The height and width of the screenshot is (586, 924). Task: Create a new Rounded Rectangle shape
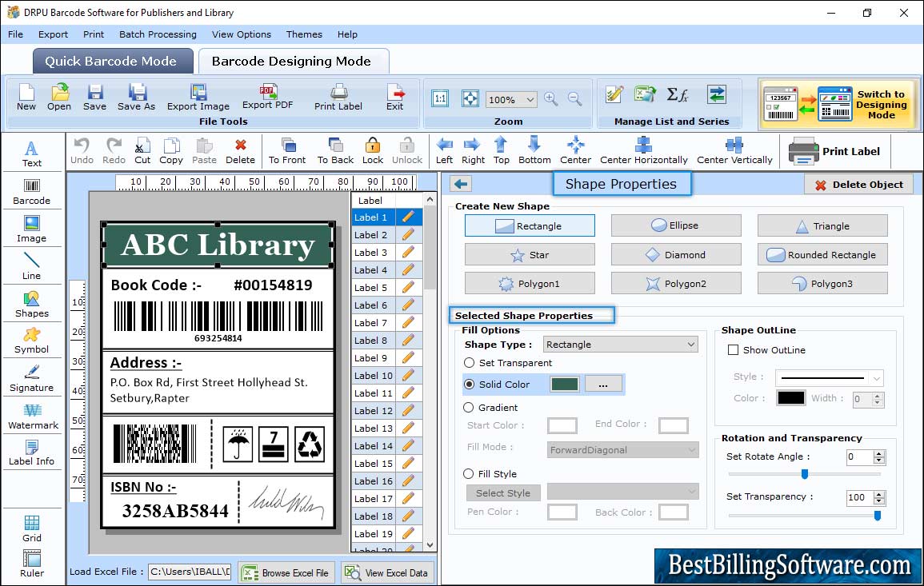pyautogui.click(x=822, y=255)
